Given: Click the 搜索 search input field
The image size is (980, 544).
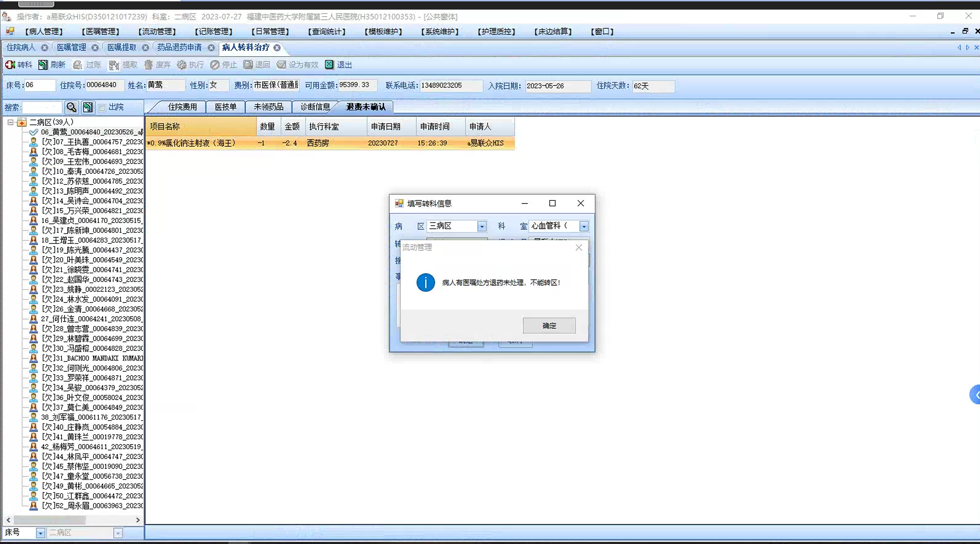Looking at the screenshot, I should (42, 107).
